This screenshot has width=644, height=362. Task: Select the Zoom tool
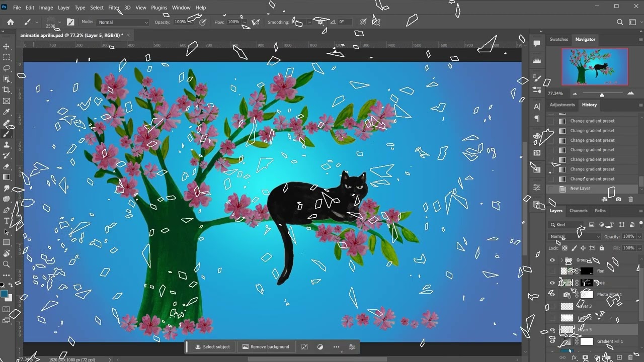click(7, 264)
